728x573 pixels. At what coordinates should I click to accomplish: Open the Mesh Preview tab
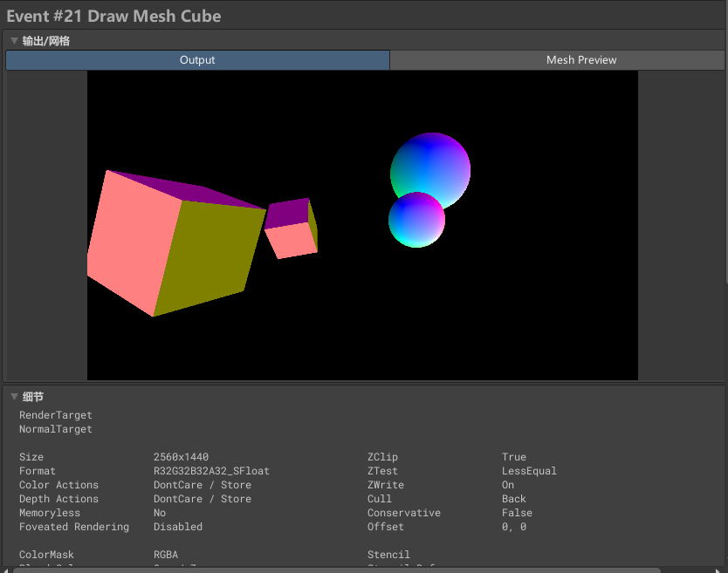pos(581,60)
